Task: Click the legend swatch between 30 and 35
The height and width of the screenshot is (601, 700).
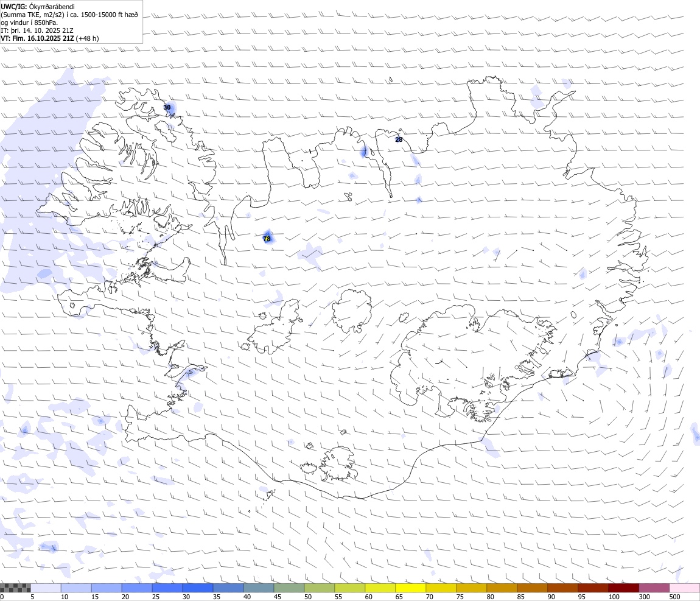Action: pos(198,588)
